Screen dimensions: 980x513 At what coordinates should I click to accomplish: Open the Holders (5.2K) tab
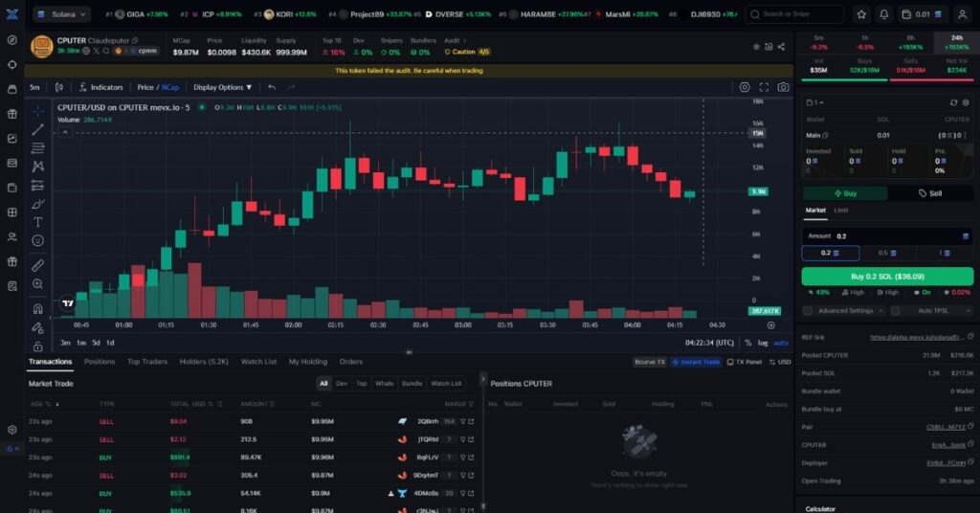(204, 362)
